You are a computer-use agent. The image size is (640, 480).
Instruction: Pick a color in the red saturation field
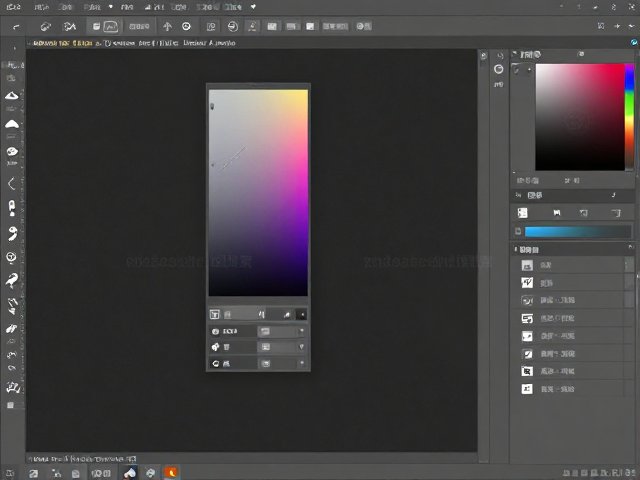[x=580, y=117]
